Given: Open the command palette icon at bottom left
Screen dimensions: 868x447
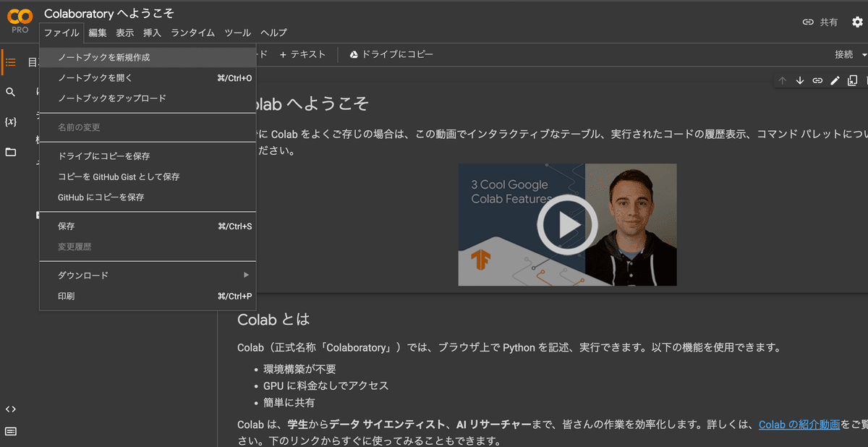Looking at the screenshot, I should (x=11, y=432).
